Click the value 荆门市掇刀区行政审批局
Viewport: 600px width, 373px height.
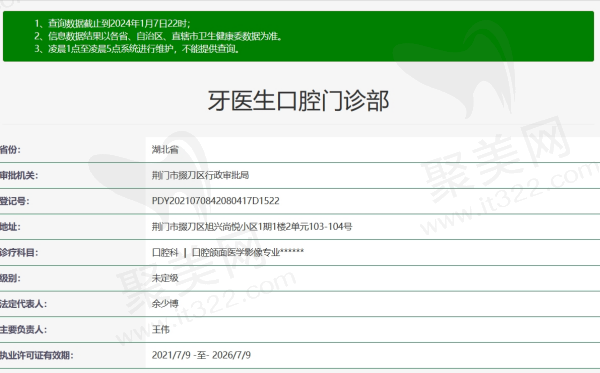tap(200, 175)
